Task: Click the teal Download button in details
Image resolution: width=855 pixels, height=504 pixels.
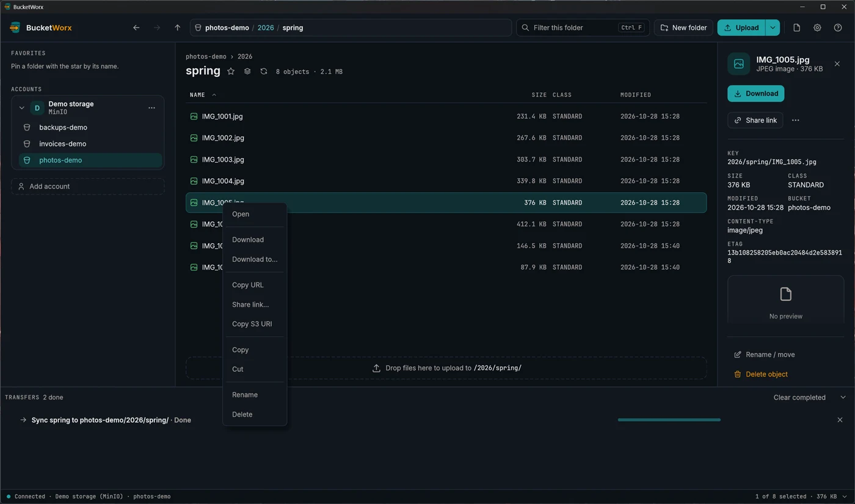Action: [755, 93]
